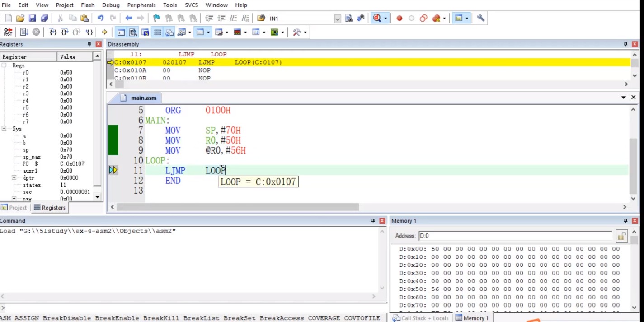Click the Run program icon
The width and height of the screenshot is (644, 322).
coord(24,32)
